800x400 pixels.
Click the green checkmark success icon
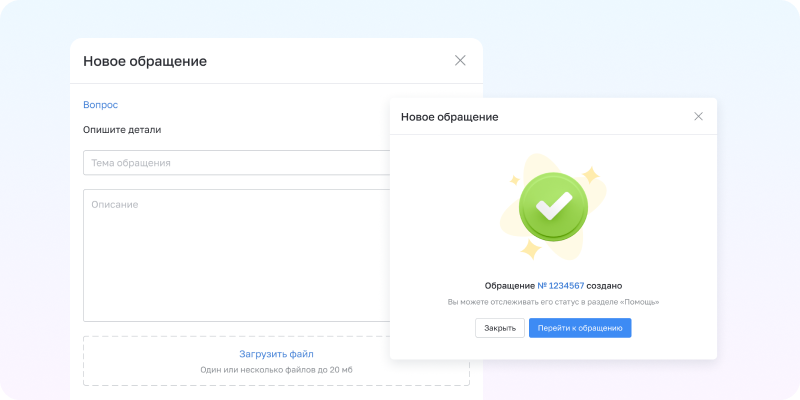tap(553, 207)
